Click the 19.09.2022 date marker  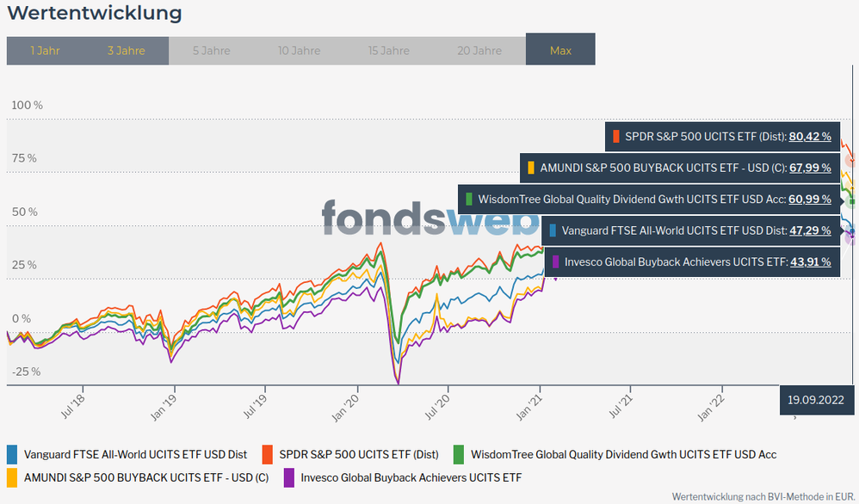tap(814, 400)
